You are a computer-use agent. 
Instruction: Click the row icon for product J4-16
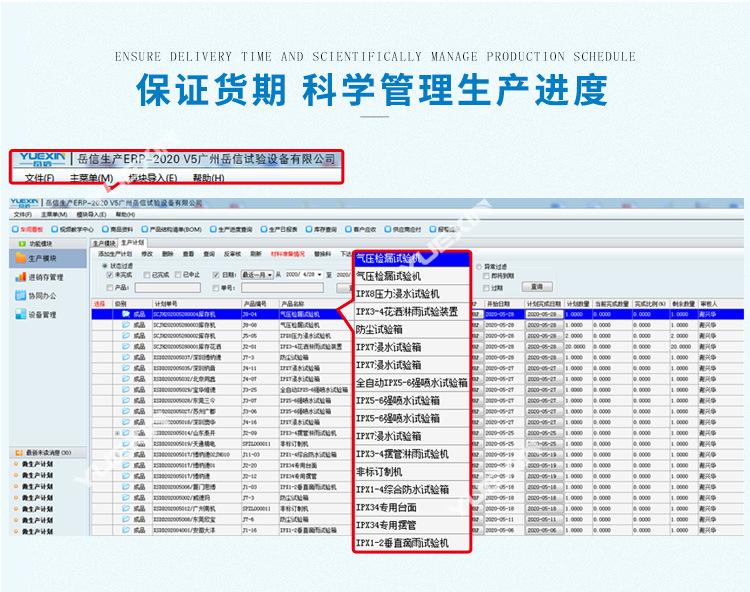[126, 422]
